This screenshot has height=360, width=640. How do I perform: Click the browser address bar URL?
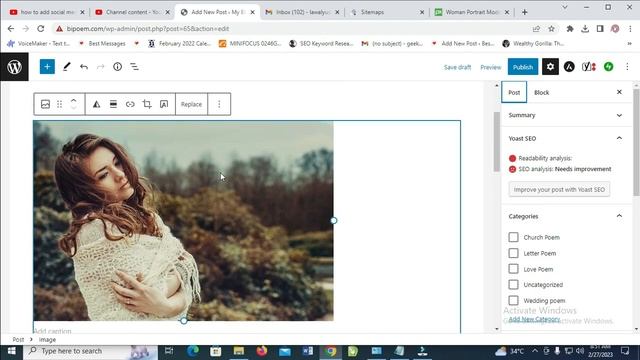pos(147,29)
